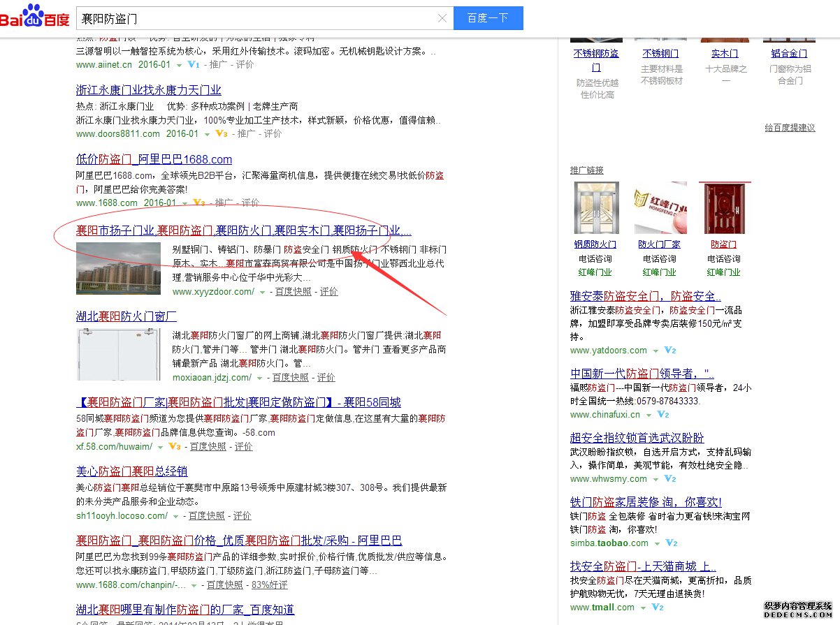Expand dropdown arrow after xf.58.com/huwaim/
This screenshot has height=625, width=840.
160,446
